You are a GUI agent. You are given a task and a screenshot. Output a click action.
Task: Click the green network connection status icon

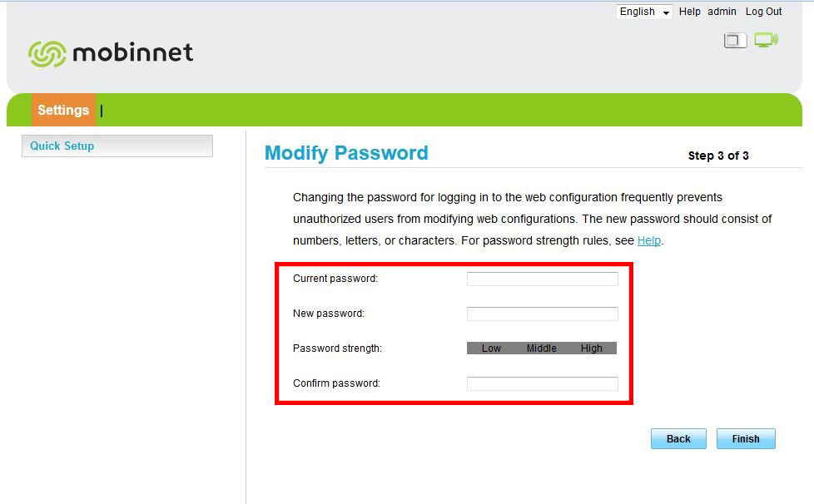(766, 40)
